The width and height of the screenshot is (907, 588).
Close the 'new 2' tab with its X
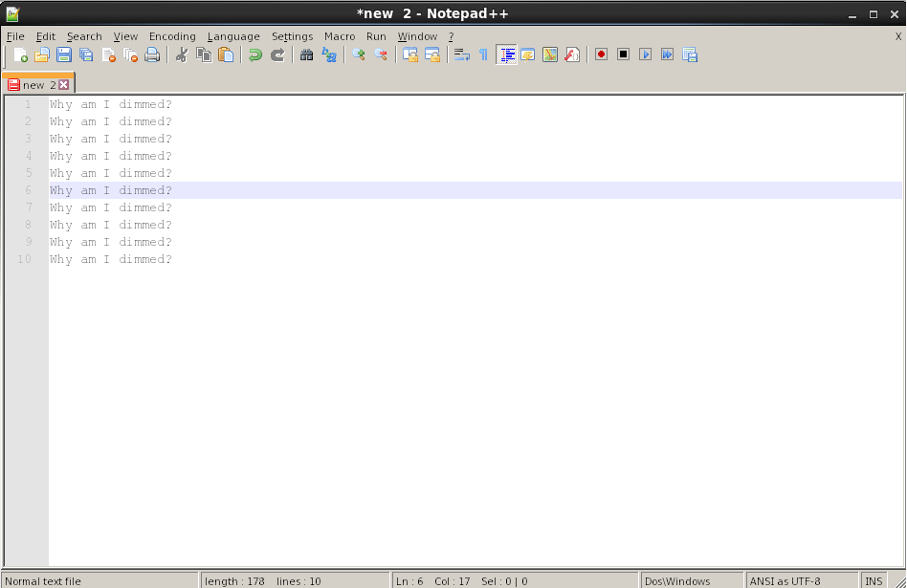pos(64,85)
